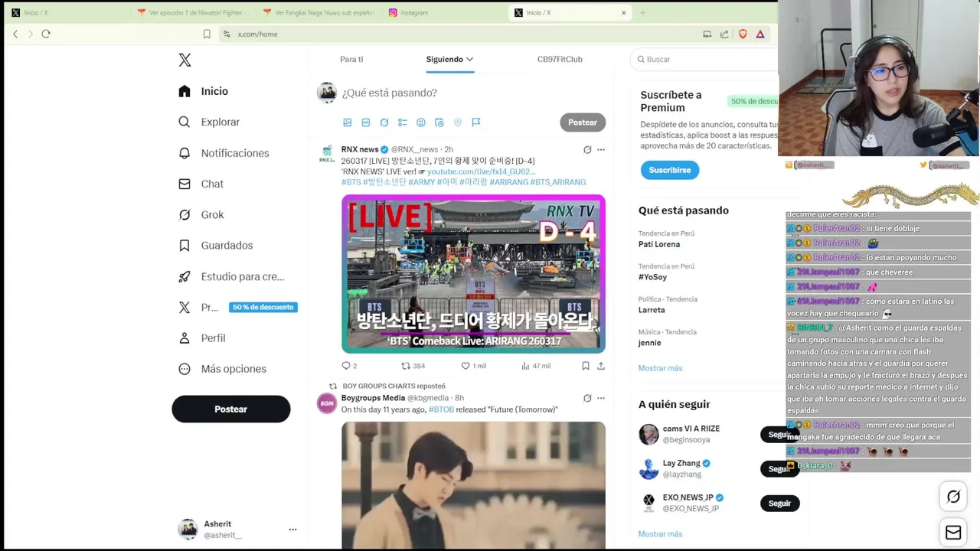This screenshot has height=551, width=980.
Task: Open more options on Boygroups Media post
Action: tap(601, 398)
